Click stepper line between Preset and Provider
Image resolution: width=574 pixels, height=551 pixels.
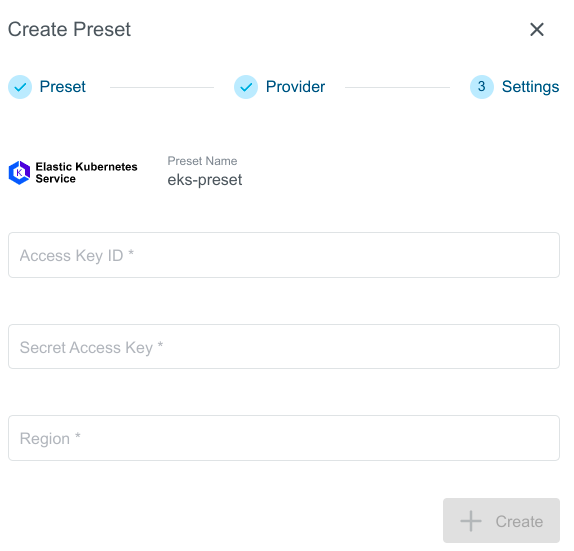point(162,87)
